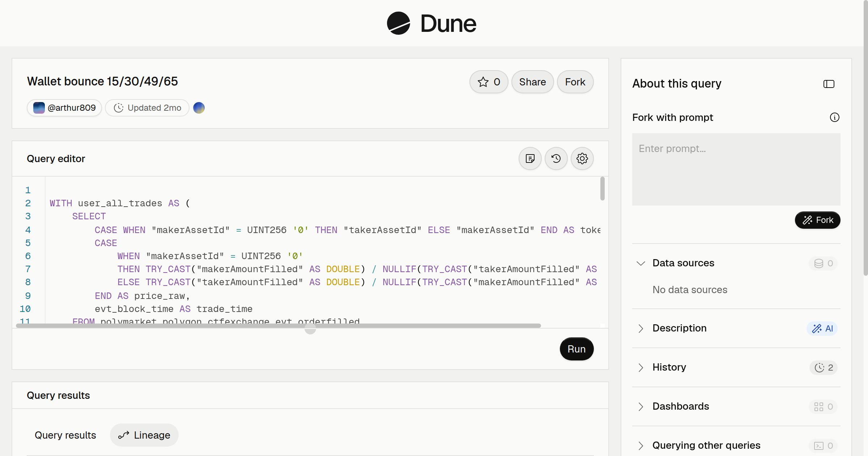Click the Querying other queries count badge

(x=823, y=446)
